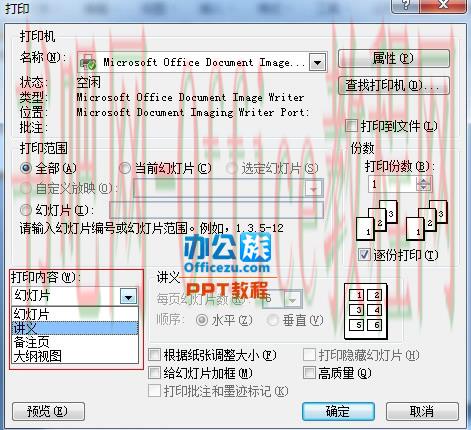The width and height of the screenshot is (471, 430).
Task: Click the copies spinner arrows
Action: coord(424,184)
